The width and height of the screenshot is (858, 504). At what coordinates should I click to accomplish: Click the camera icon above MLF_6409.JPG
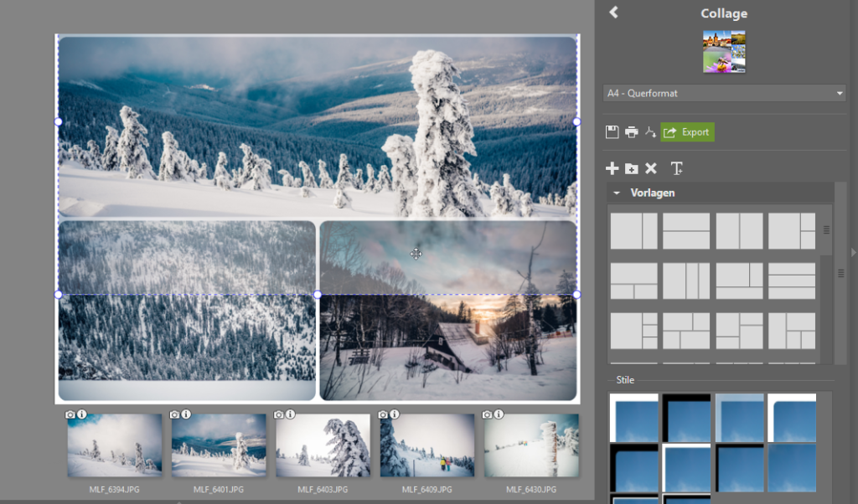pyautogui.click(x=383, y=414)
